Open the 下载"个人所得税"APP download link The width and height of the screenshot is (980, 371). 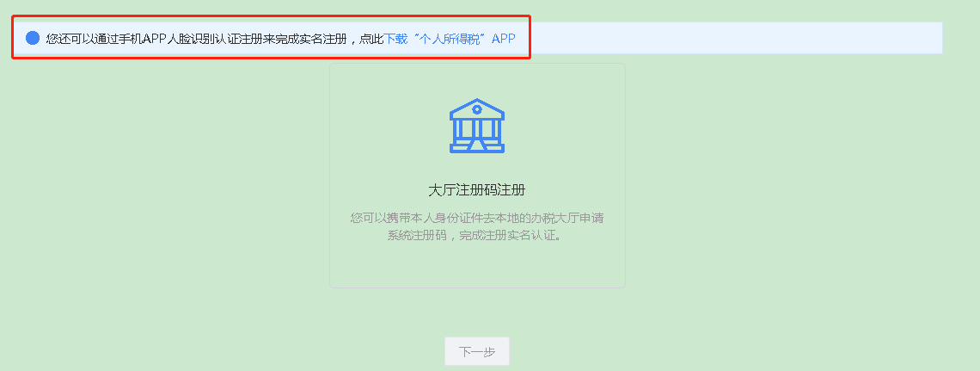click(x=449, y=38)
